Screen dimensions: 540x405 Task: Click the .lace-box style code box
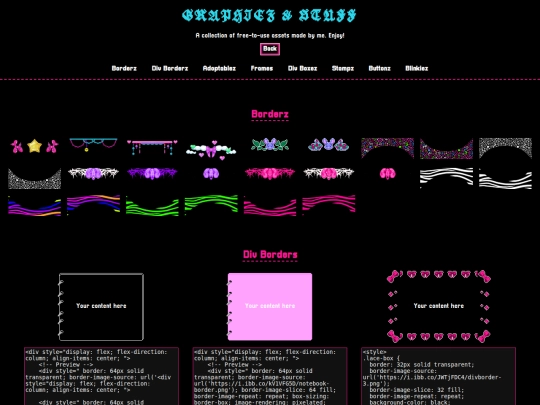tap(438, 376)
